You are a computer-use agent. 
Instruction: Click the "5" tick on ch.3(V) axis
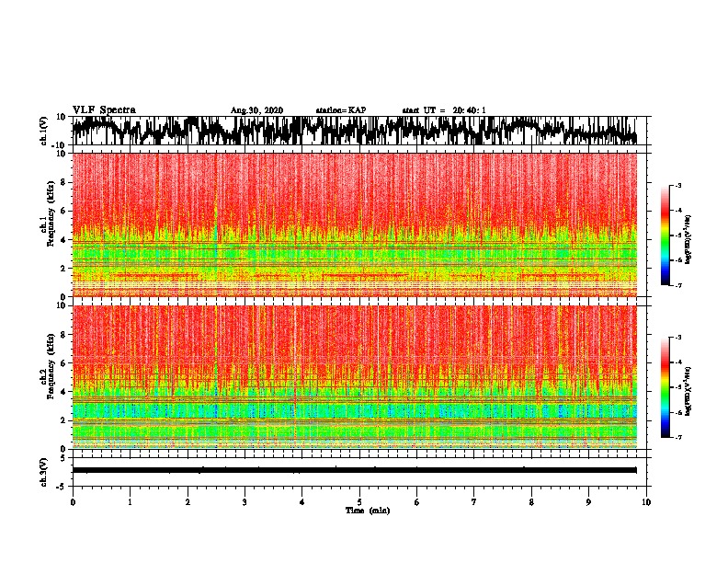[63, 458]
